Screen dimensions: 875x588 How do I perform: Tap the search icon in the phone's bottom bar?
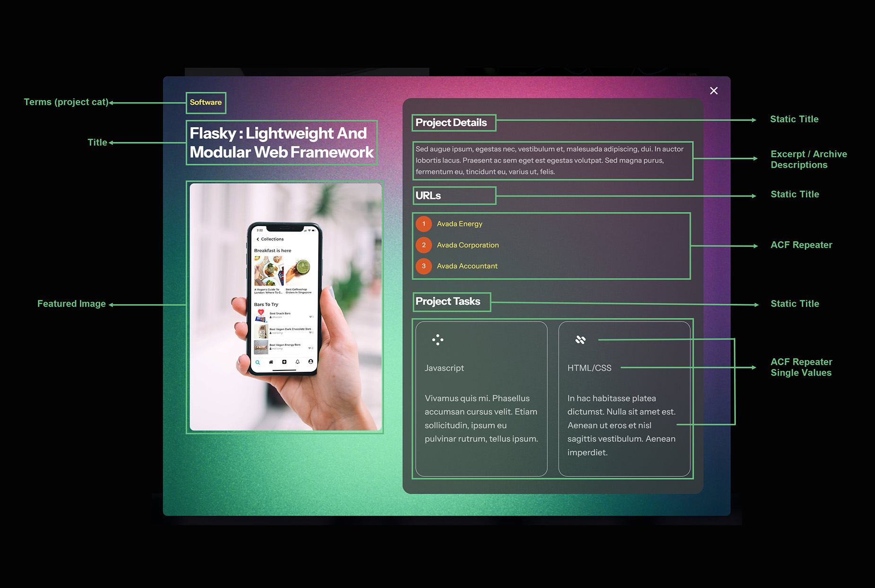[258, 362]
